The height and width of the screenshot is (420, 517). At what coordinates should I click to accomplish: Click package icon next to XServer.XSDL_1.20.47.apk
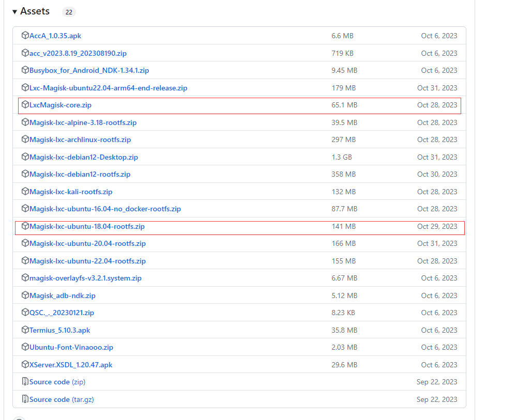(25, 365)
